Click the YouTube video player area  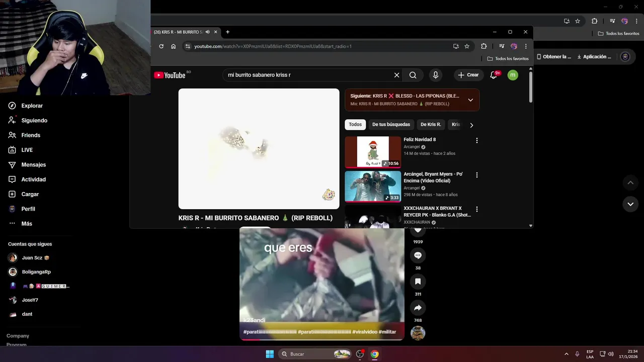point(259,149)
